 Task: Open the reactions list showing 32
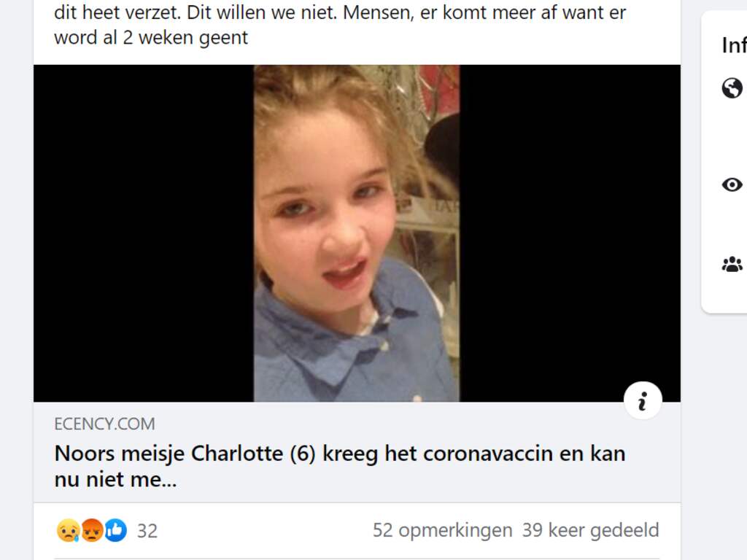[x=147, y=531]
